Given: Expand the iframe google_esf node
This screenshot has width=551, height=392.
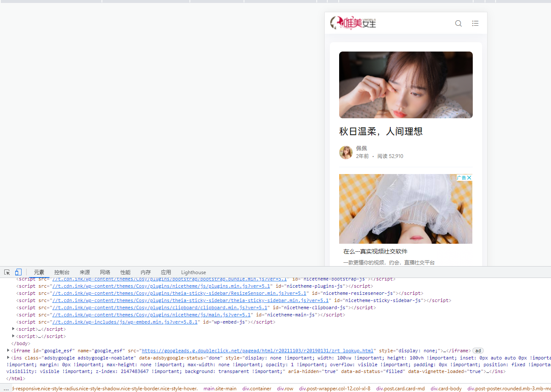Looking at the screenshot, I should click(8, 350).
